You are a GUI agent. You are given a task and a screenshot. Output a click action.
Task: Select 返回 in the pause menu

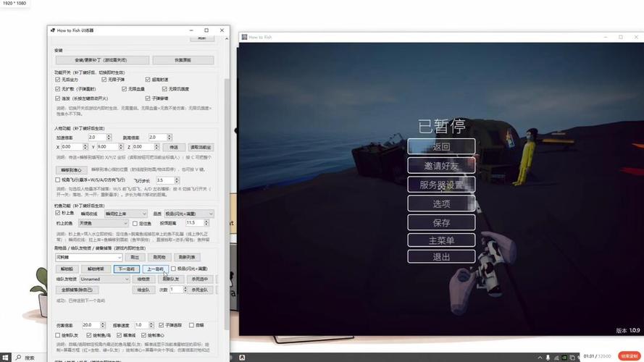441,146
